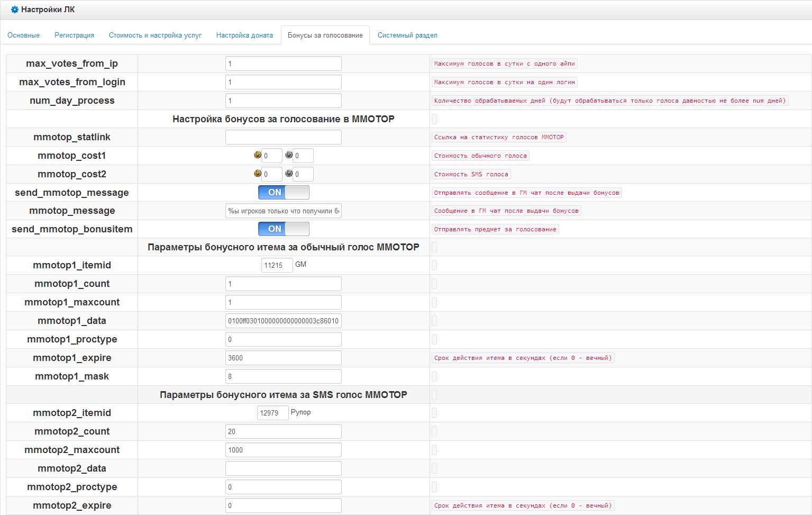Click the hint 'Стоимость обычного голоса'

pos(480,156)
